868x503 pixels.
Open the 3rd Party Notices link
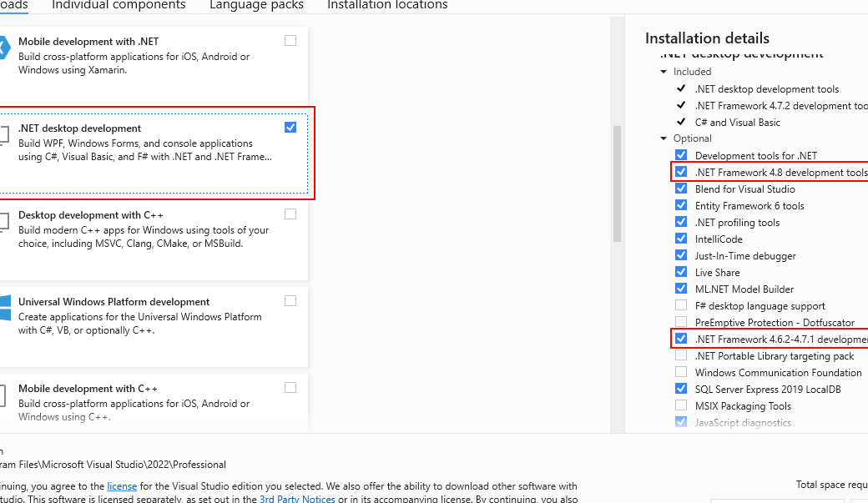click(x=297, y=499)
